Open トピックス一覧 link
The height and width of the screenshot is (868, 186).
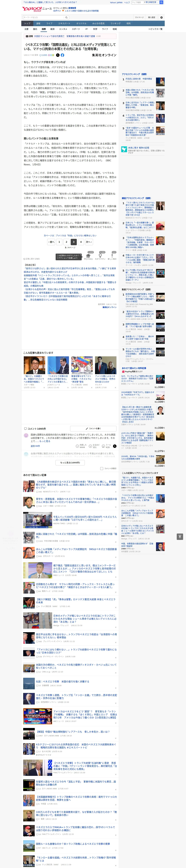(x=155, y=29)
